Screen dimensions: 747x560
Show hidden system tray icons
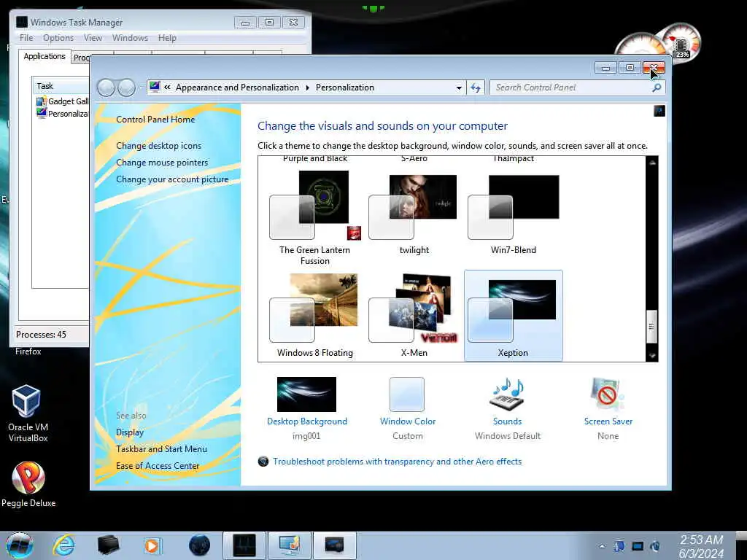[x=603, y=546]
